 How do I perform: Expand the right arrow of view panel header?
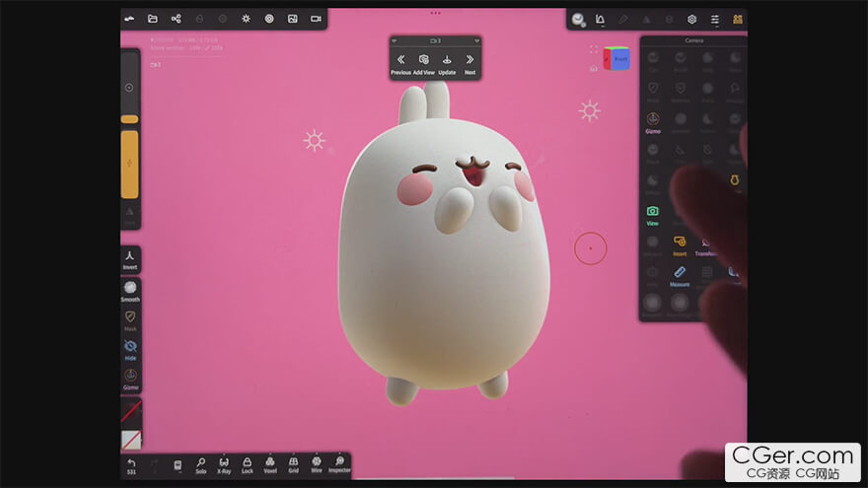coord(476,41)
